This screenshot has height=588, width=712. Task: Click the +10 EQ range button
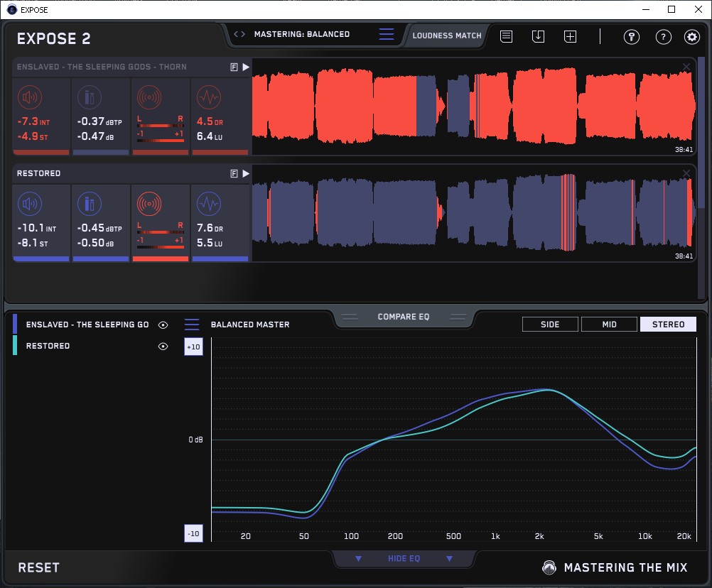tap(193, 347)
